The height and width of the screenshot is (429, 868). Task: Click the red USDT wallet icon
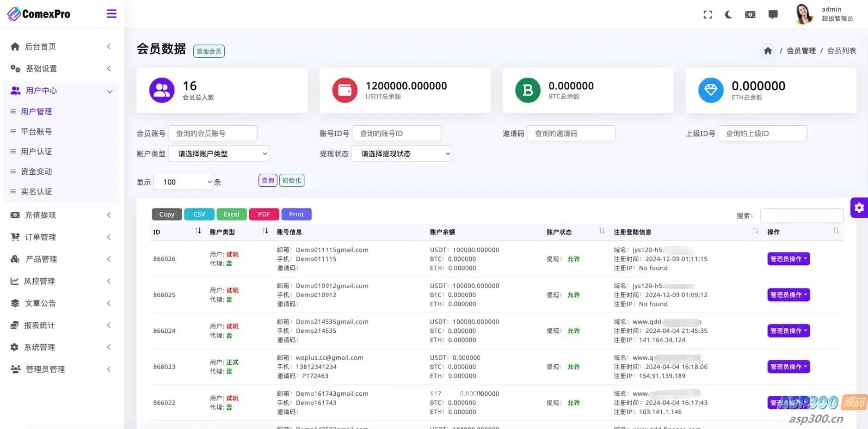coord(345,90)
